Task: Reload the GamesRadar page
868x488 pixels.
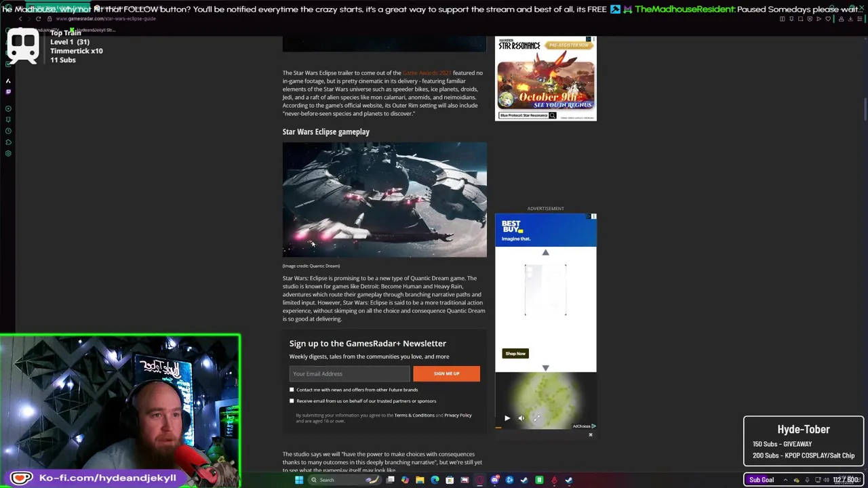Action: coord(38,19)
